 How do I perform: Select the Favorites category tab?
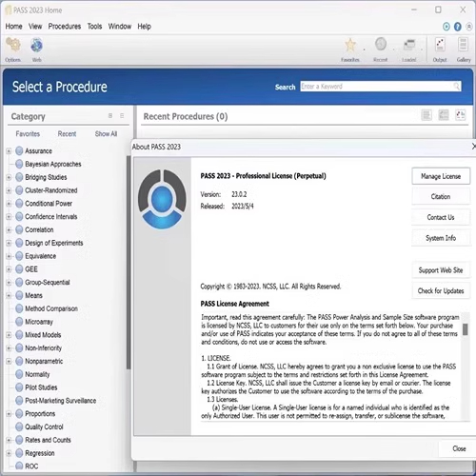(28, 134)
